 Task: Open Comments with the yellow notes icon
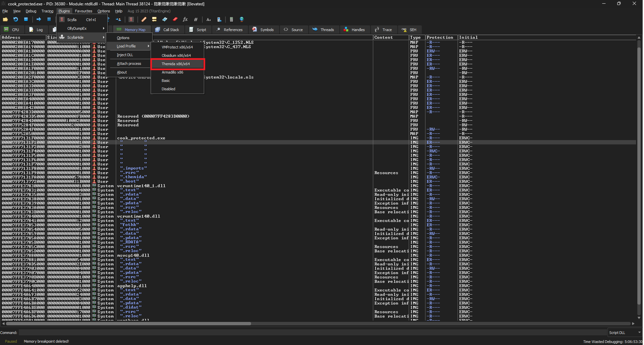click(x=154, y=19)
